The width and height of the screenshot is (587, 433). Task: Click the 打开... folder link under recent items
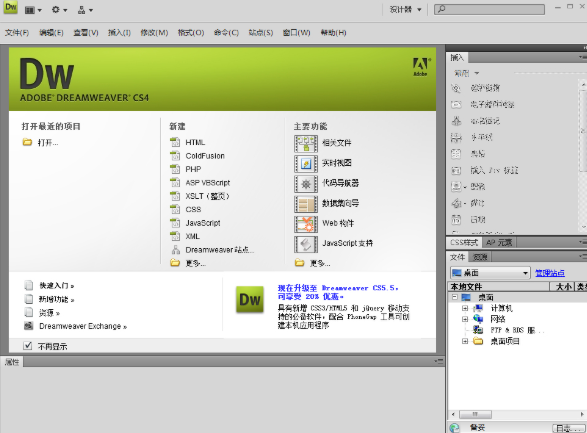(40, 143)
